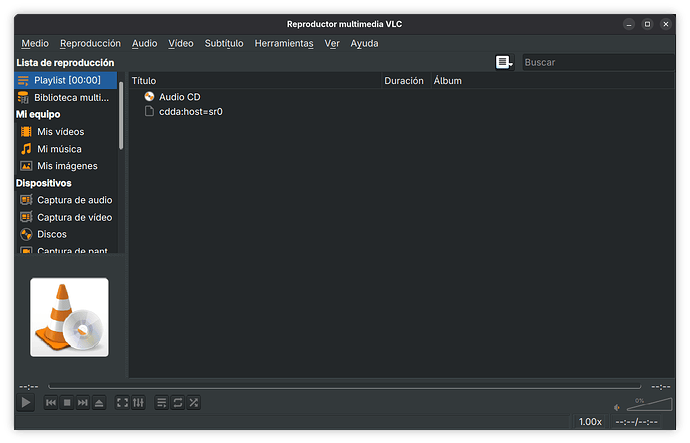Open Mi música folder
The width and height of the screenshot is (690, 443).
pyautogui.click(x=66, y=149)
